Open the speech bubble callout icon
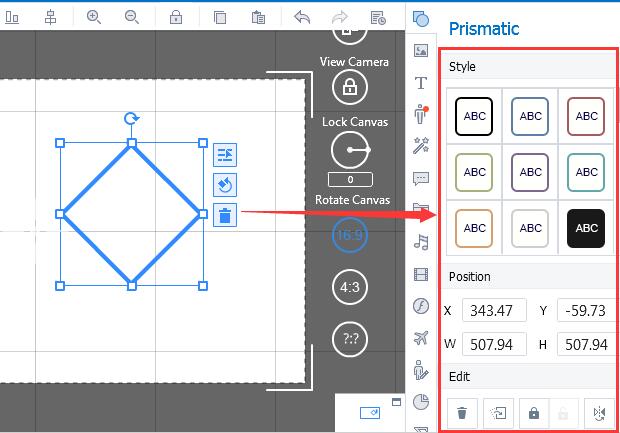This screenshot has width=620, height=433. [421, 178]
